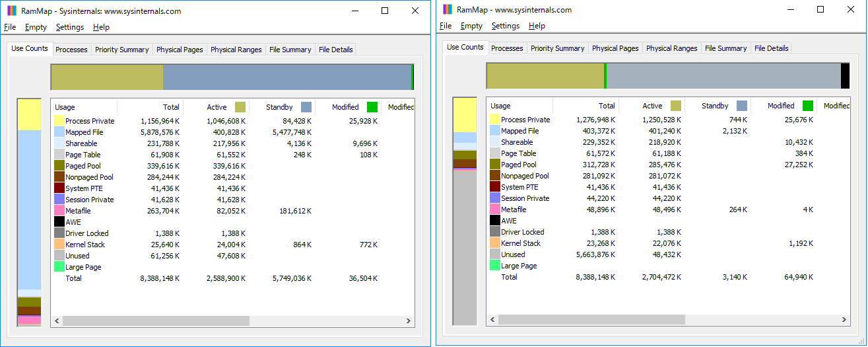Select Mapped File total 5,878,576 K in left window

click(160, 132)
